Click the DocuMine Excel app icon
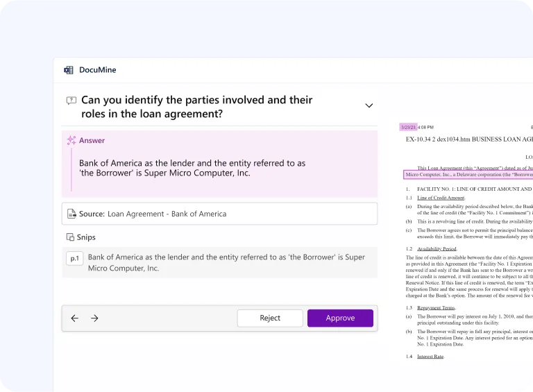This screenshot has height=392, width=533. [69, 70]
